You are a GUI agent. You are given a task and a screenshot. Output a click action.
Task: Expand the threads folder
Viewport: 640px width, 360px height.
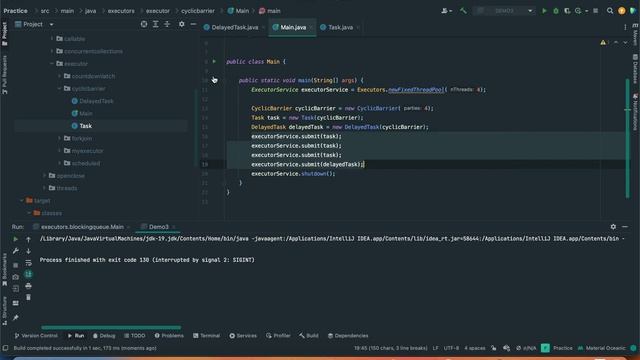pos(44,188)
